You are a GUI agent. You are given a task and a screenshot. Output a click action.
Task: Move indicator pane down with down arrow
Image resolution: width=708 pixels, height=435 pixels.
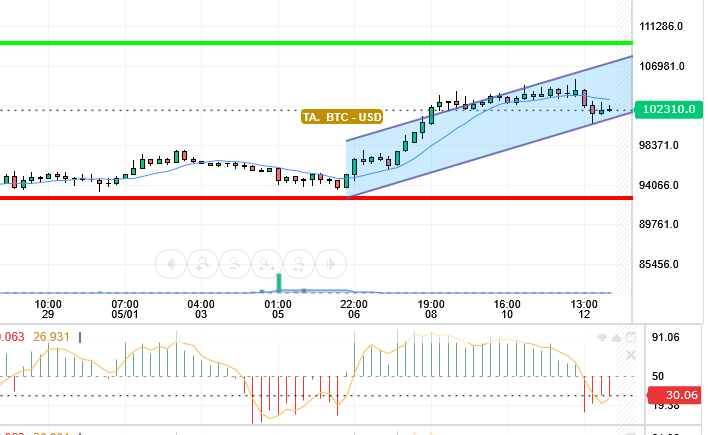pos(602,338)
